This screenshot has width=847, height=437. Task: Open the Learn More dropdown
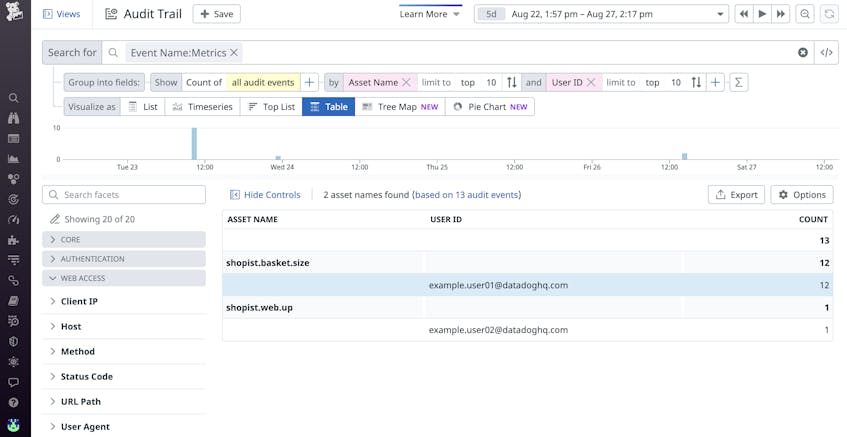point(430,14)
